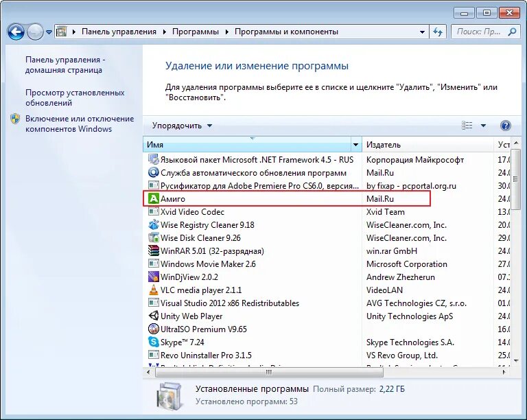Select the Амиго program name
The height and width of the screenshot is (420, 527).
tap(173, 199)
